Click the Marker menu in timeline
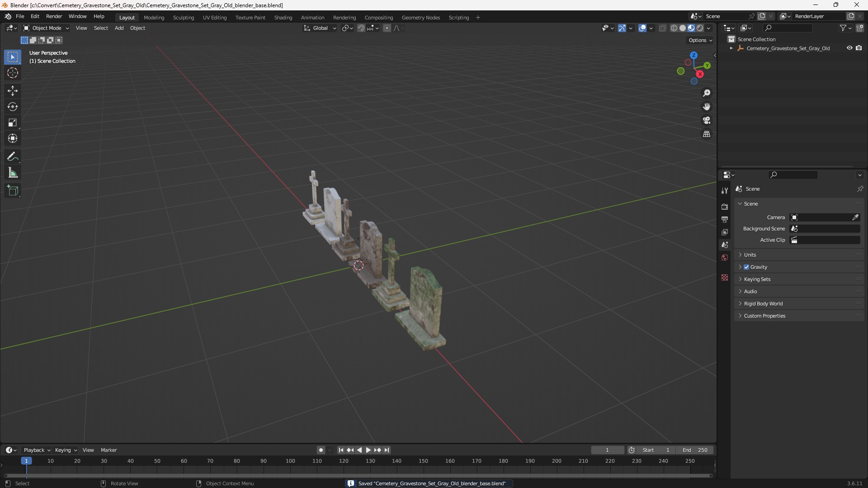 click(108, 450)
